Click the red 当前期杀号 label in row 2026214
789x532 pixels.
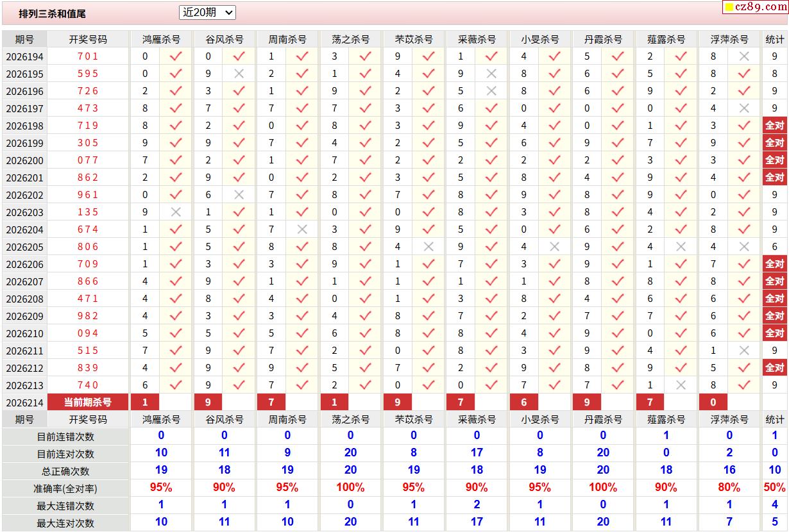(88, 403)
